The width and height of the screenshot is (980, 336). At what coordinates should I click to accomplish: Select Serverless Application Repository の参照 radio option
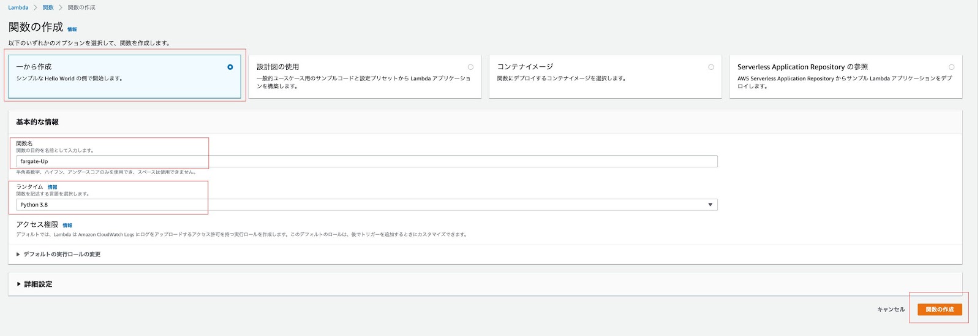(x=951, y=67)
